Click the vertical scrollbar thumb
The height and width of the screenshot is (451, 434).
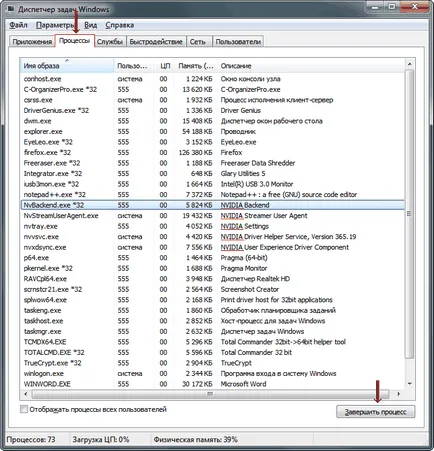(410, 213)
